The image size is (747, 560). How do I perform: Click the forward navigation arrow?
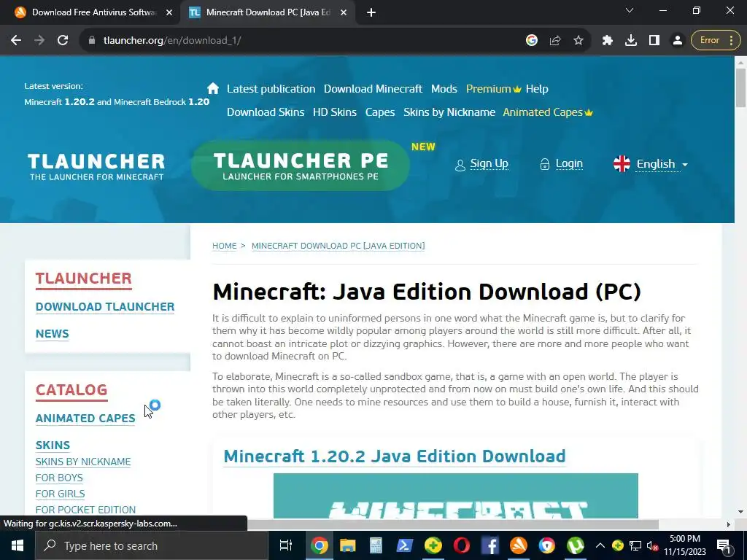(39, 41)
